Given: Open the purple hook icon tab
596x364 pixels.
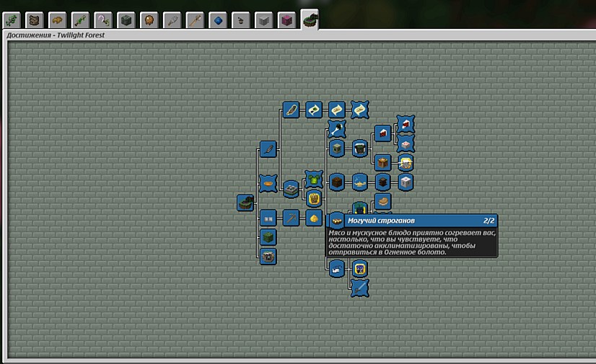Looking at the screenshot, I should coord(103,20).
